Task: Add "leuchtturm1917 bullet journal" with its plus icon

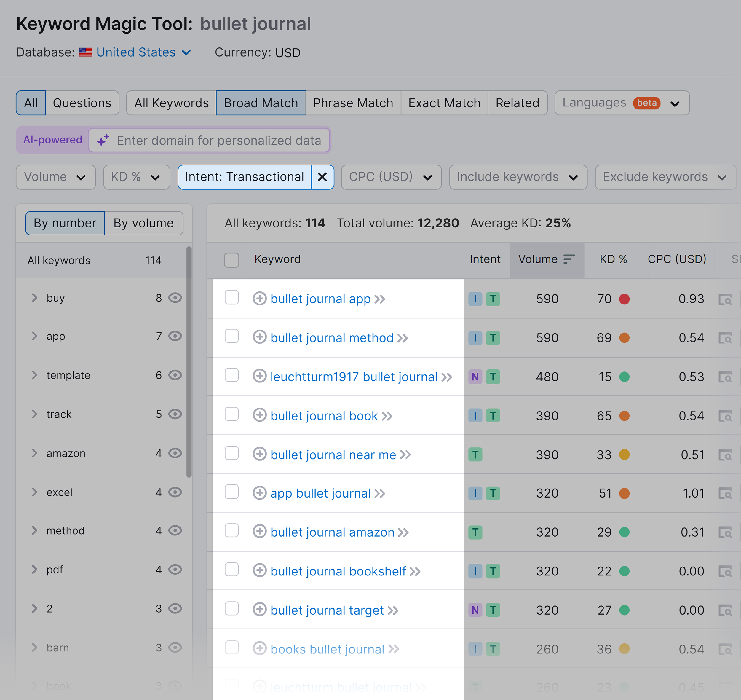Action: 260,377
